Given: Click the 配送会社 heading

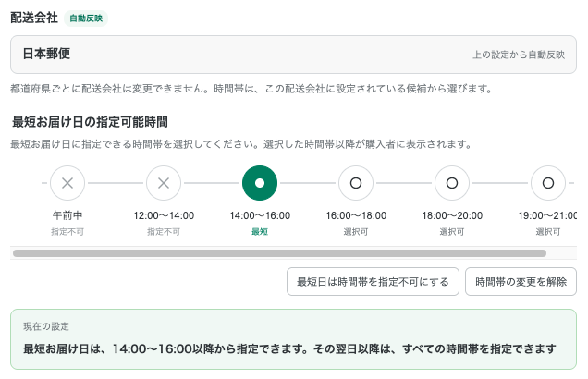Looking at the screenshot, I should 34,18.
